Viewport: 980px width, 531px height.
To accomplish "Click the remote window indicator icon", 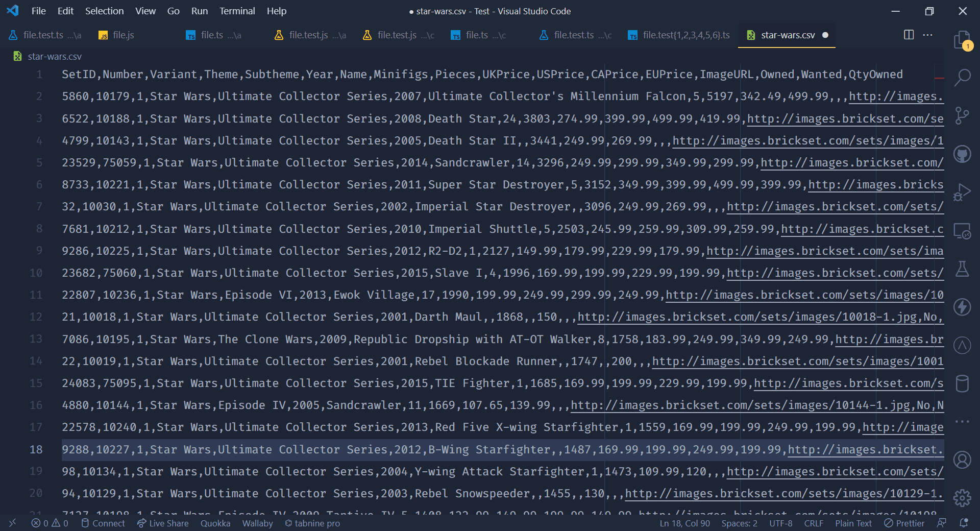I will (12, 523).
